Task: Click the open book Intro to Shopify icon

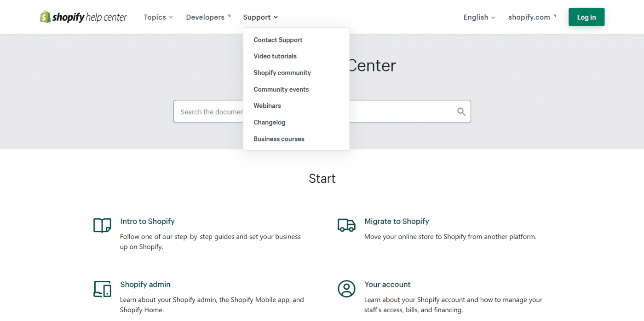Action: pyautogui.click(x=102, y=225)
